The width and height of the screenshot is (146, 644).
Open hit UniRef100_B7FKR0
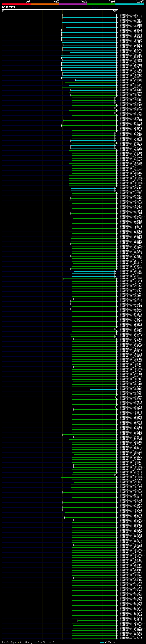[131, 27]
